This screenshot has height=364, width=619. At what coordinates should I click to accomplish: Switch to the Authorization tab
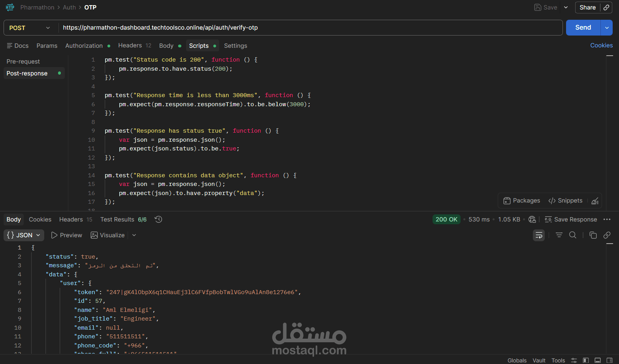tap(88, 46)
